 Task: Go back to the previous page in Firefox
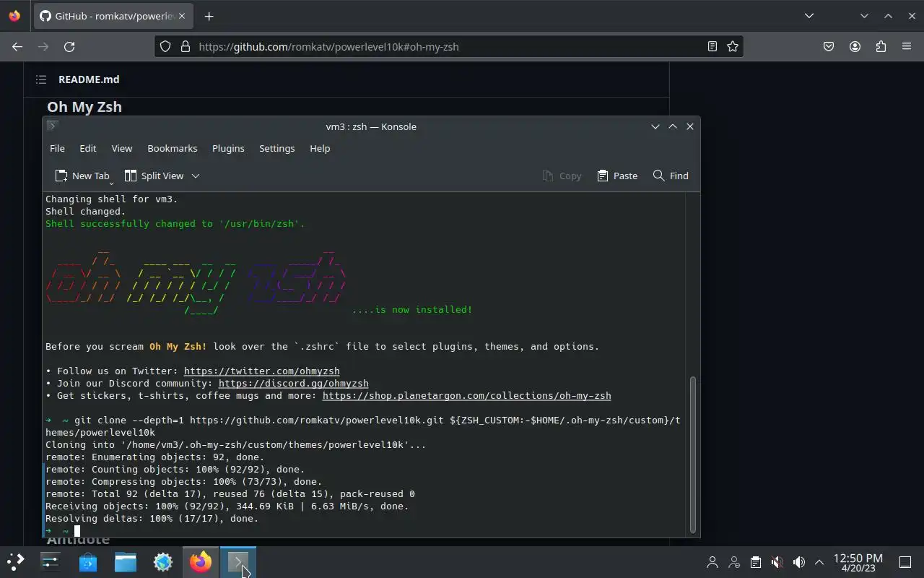17,46
